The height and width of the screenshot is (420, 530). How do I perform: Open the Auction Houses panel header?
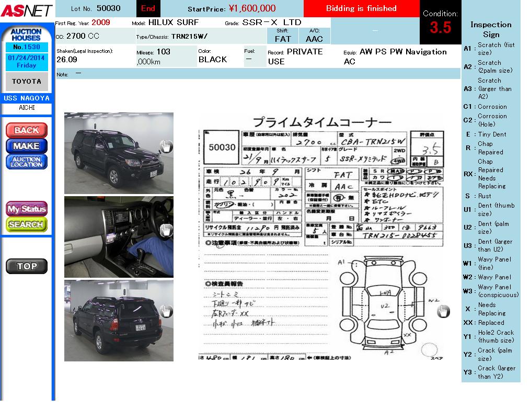(26, 35)
